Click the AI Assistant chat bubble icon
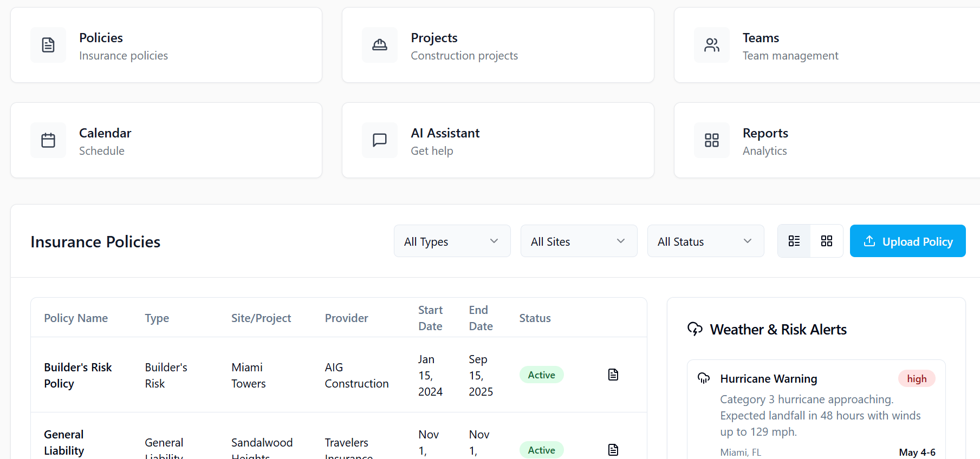The width and height of the screenshot is (980, 459). tap(380, 140)
